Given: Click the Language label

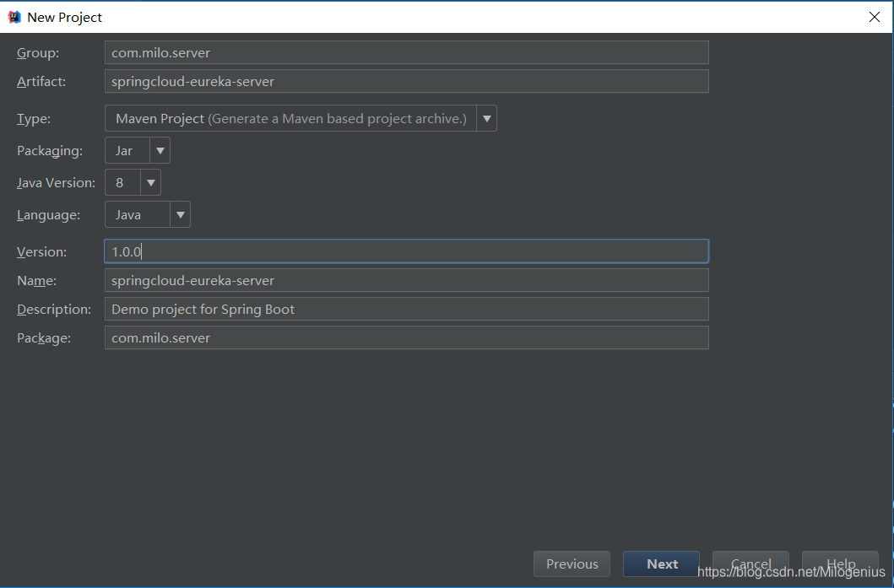Looking at the screenshot, I should pos(48,215).
